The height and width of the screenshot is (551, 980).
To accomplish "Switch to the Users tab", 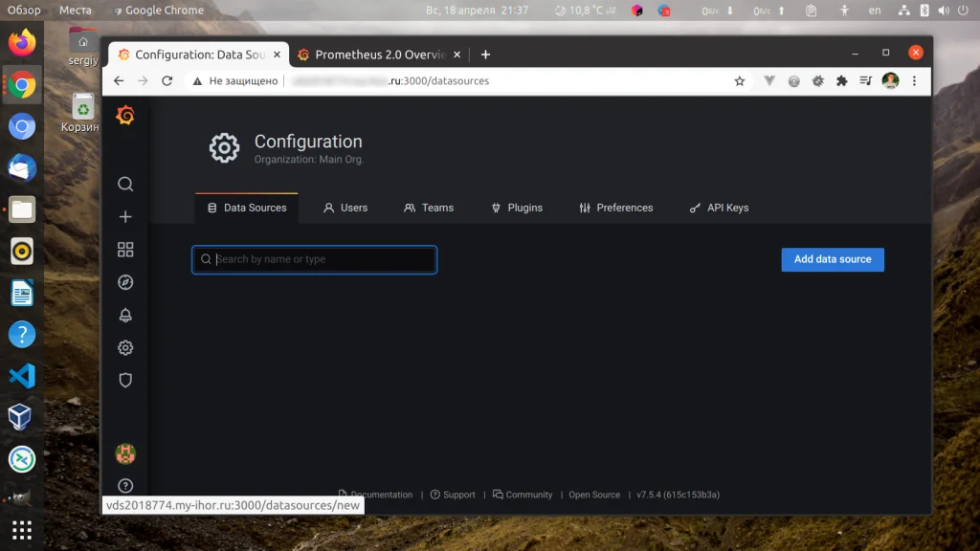I will pyautogui.click(x=345, y=208).
